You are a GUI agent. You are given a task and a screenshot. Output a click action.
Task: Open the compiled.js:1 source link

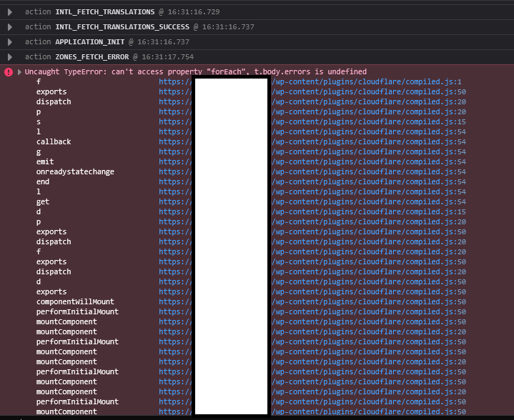coord(310,82)
